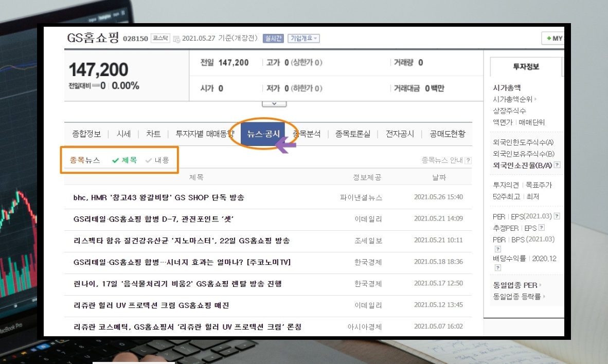Open news 'bhc, HMR 창고43 왕갈비탕' headline
608x364 pixels.
point(159,197)
